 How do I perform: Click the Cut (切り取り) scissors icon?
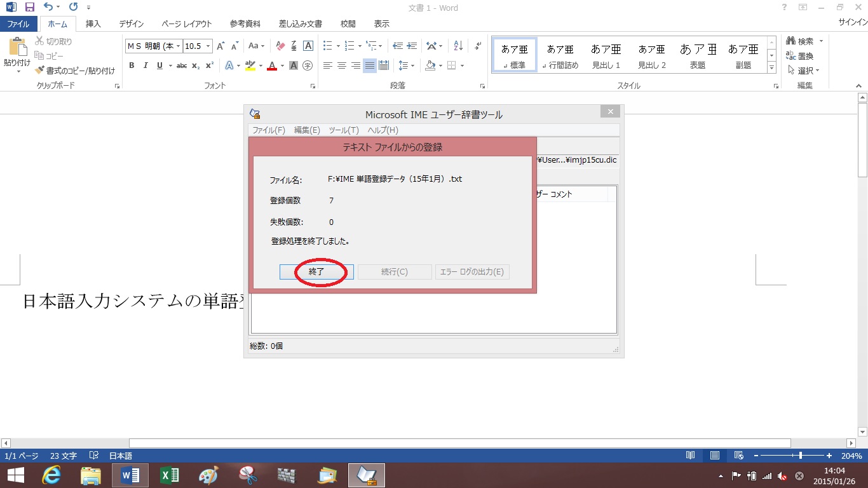click(x=40, y=41)
